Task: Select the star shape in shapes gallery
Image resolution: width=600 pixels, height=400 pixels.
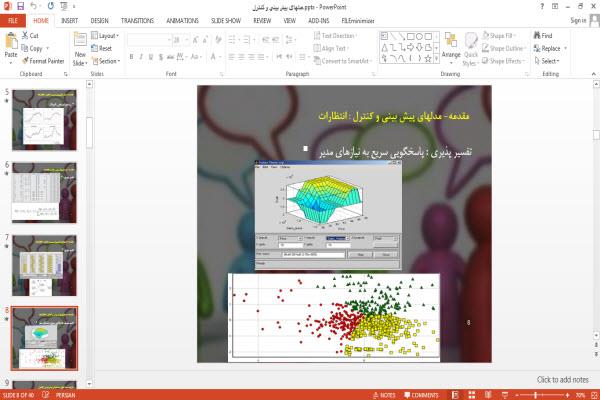Action: [428, 59]
